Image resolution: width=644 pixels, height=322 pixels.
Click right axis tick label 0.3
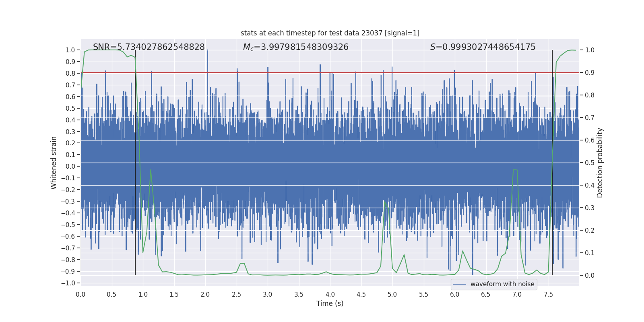coord(590,208)
